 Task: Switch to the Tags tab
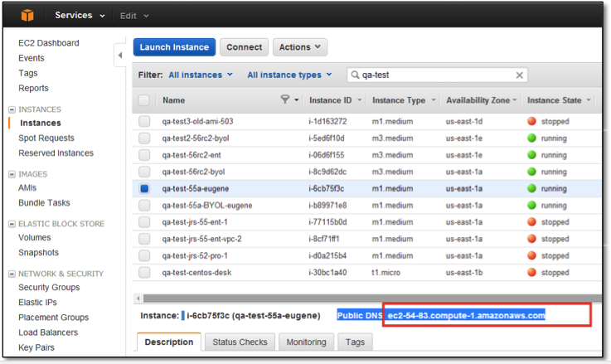pyautogui.click(x=355, y=342)
